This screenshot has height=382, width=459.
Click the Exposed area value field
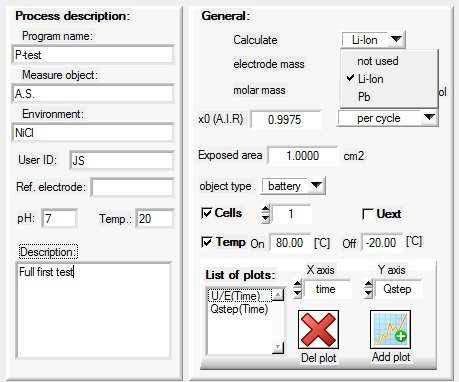(x=302, y=155)
